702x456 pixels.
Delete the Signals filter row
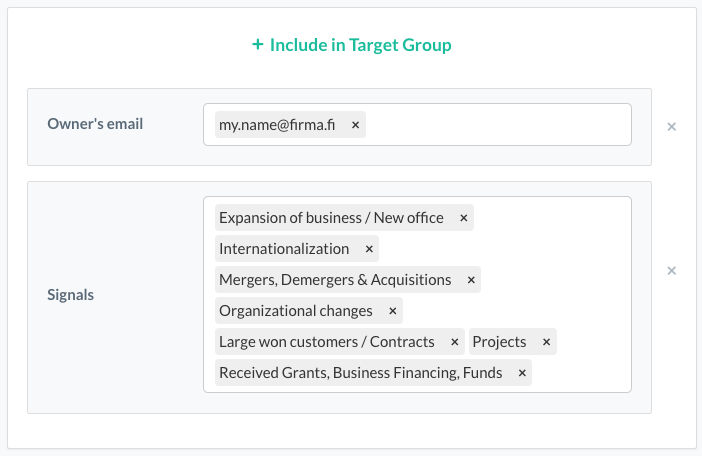(672, 271)
